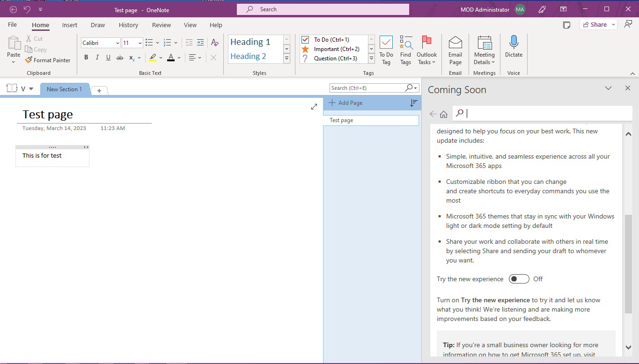639x364 pixels.
Task: Click the red font color button
Action: (x=171, y=58)
